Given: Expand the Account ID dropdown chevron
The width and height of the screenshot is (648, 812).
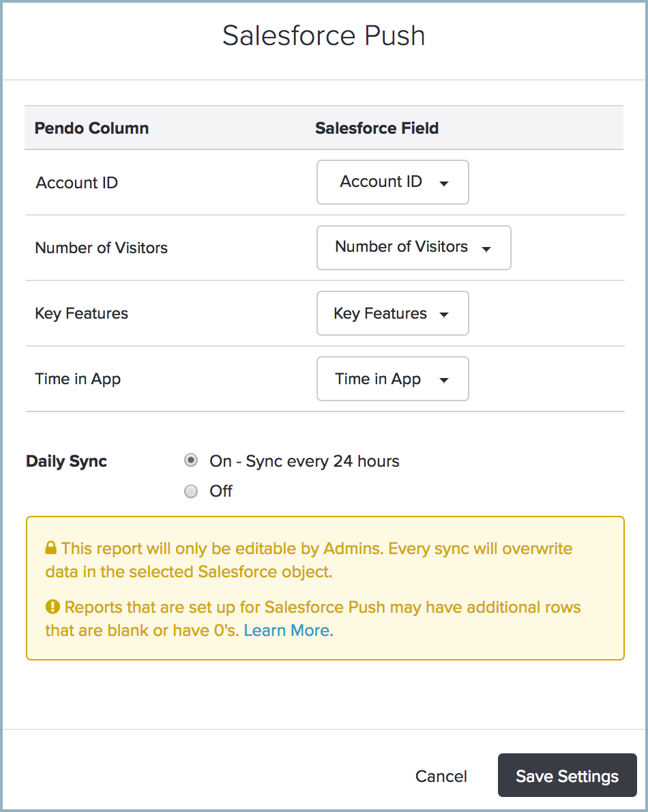Looking at the screenshot, I should coord(444,184).
